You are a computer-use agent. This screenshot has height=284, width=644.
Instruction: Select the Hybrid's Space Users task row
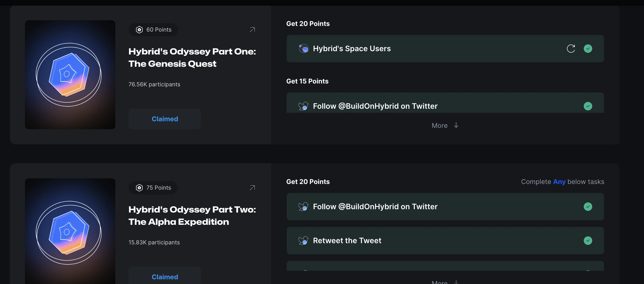[445, 49]
